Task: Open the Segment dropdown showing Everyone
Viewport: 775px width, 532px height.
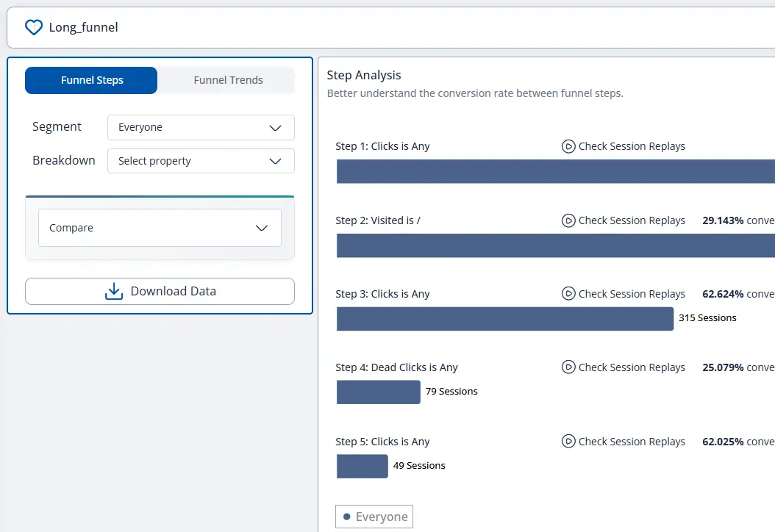Action: tap(201, 127)
